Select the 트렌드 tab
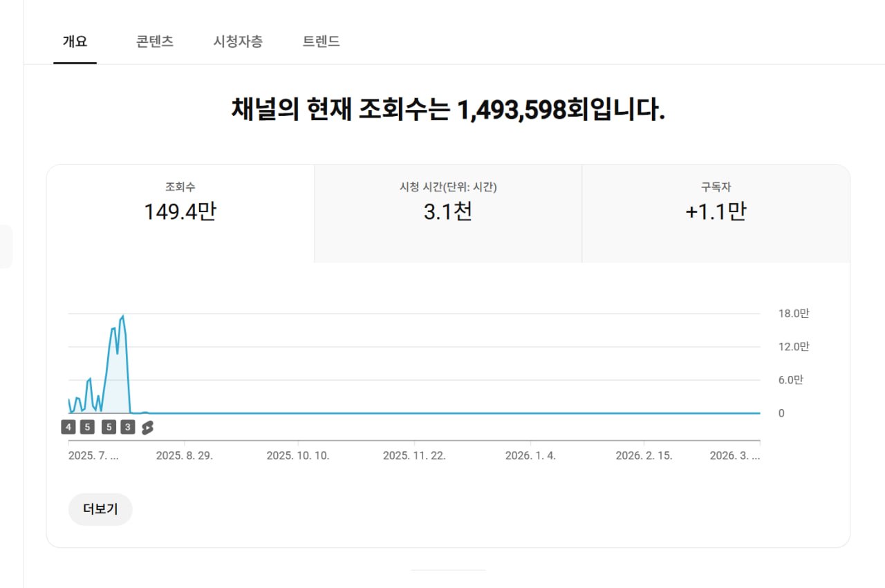 (x=322, y=41)
